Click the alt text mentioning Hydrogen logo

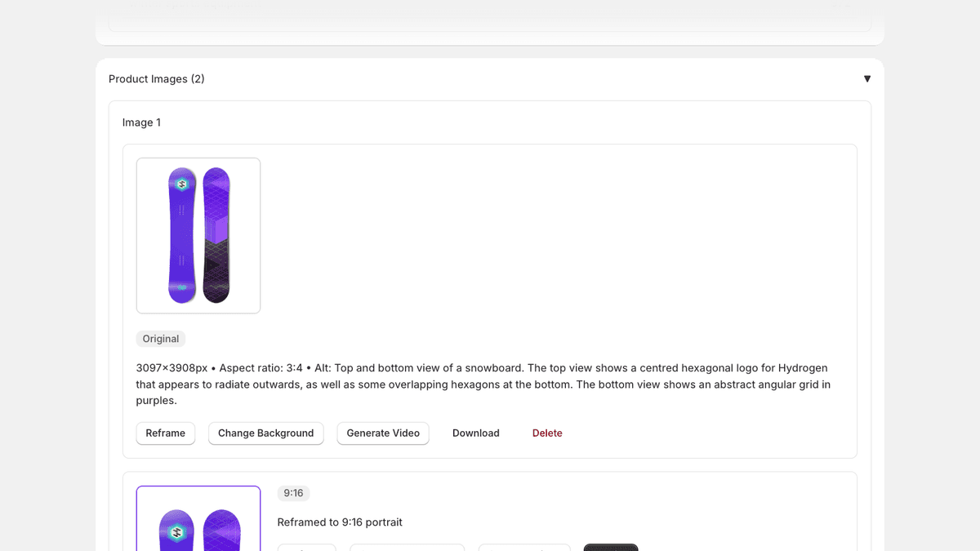483,384
